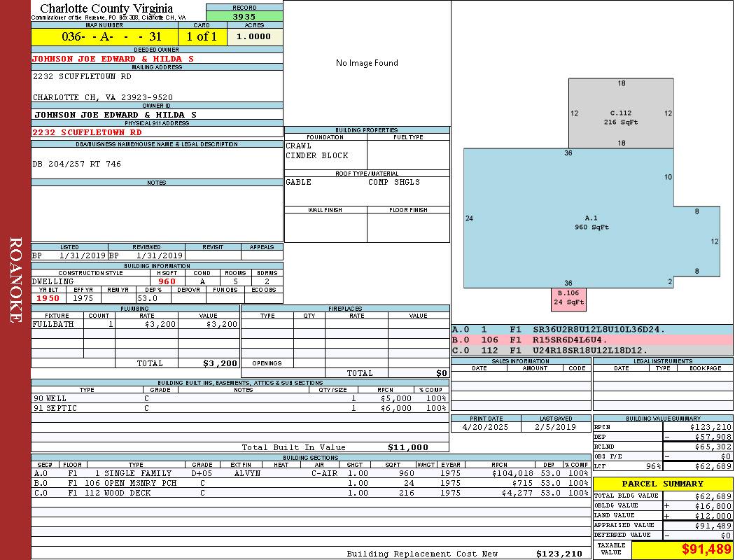Click the red TAXABLE VALUE $91,489
The image size is (735, 560).
[706, 549]
